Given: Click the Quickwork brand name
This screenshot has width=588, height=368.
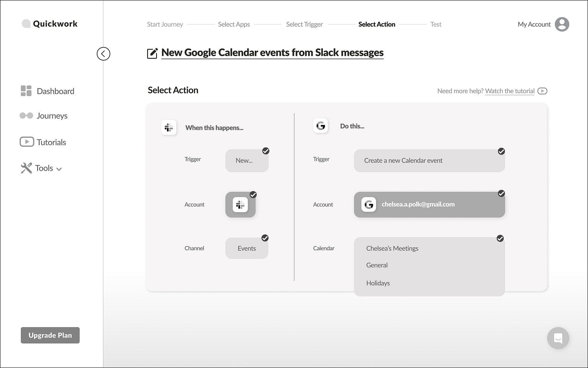Looking at the screenshot, I should pos(55,24).
